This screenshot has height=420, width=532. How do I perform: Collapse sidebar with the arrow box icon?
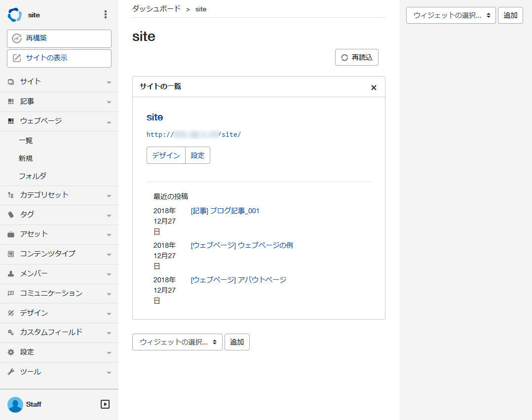105,404
